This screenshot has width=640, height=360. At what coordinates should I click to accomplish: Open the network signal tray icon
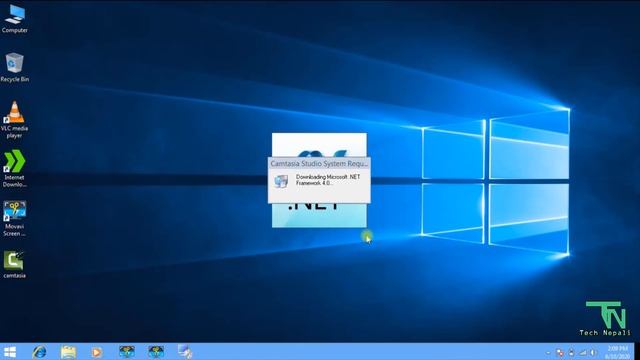(583, 353)
